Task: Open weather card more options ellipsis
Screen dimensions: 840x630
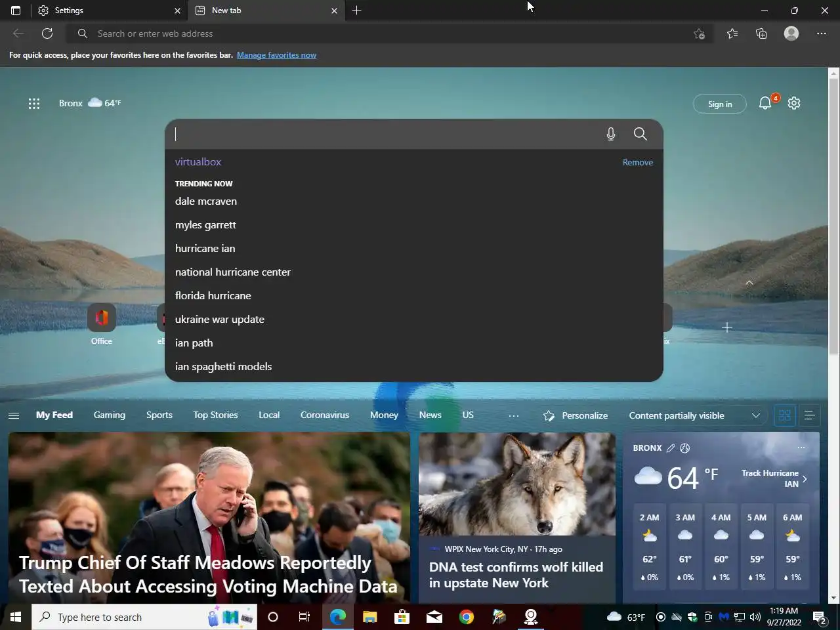Action: 801,448
